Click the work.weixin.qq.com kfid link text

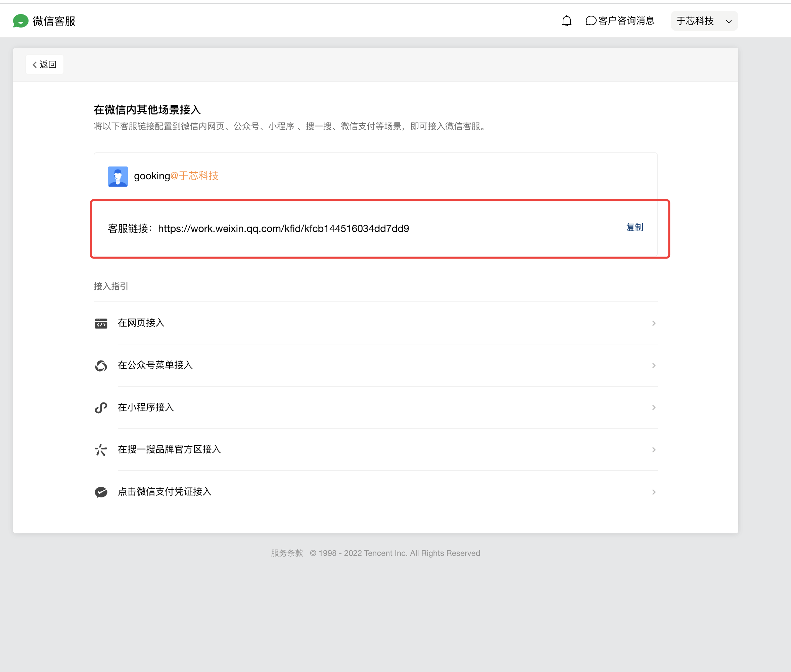pos(283,229)
